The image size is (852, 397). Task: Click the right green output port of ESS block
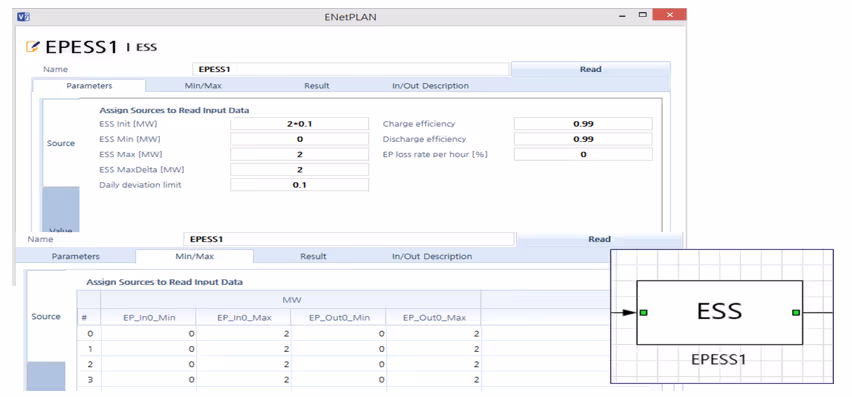795,312
